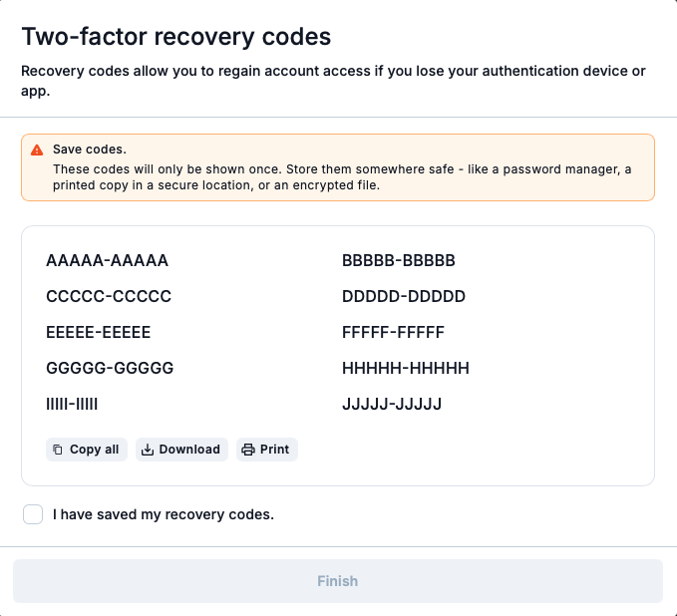
Task: Select the GGGGG-GGGGG recovery code
Action: [x=110, y=368]
